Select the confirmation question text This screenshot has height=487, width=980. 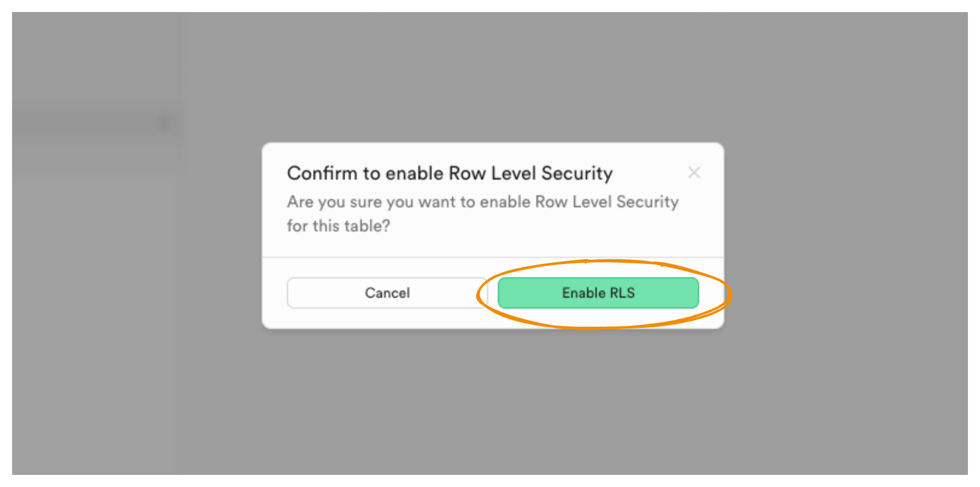click(x=482, y=214)
